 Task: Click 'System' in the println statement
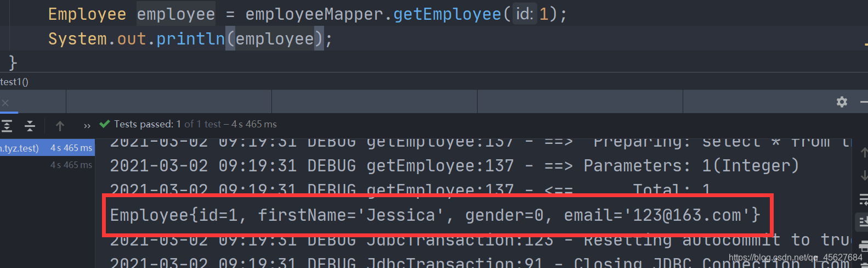[77, 39]
